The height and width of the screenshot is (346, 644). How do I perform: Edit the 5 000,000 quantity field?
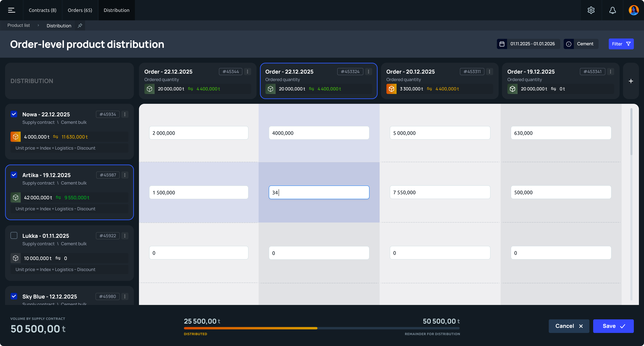point(440,133)
